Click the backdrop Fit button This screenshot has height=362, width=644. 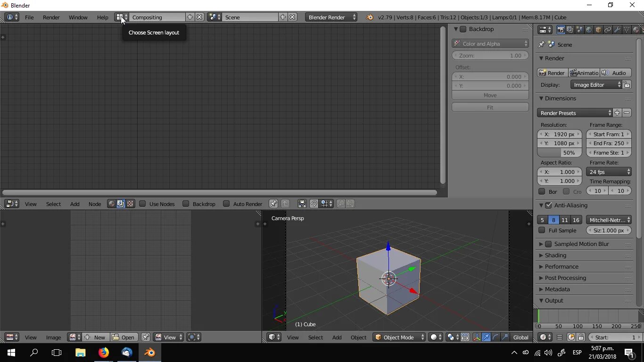point(490,107)
